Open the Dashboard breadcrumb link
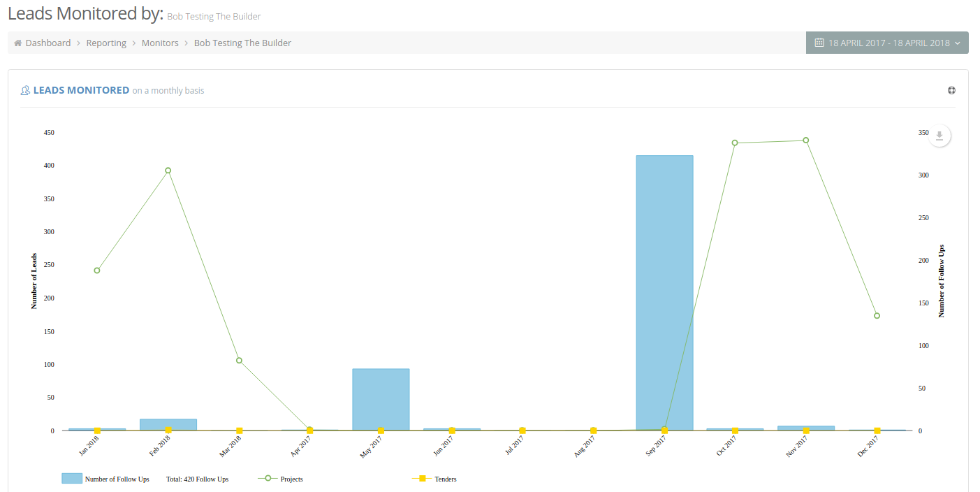The image size is (980, 492). point(48,43)
